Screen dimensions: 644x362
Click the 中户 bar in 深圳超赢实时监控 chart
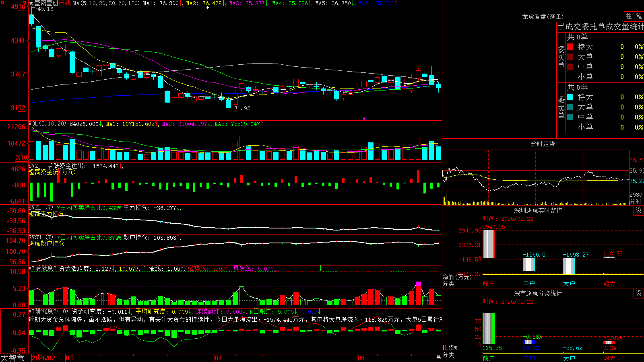[x=529, y=265]
